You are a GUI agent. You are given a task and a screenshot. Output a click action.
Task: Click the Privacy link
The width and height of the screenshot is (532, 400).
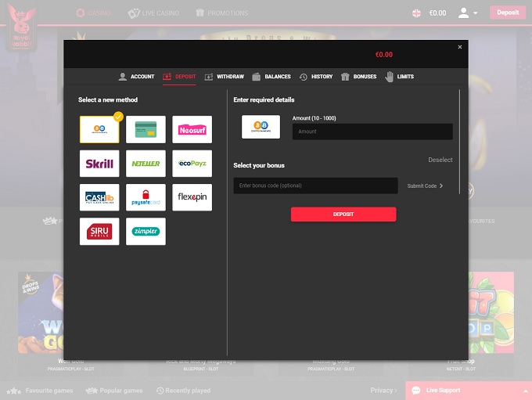(383, 390)
